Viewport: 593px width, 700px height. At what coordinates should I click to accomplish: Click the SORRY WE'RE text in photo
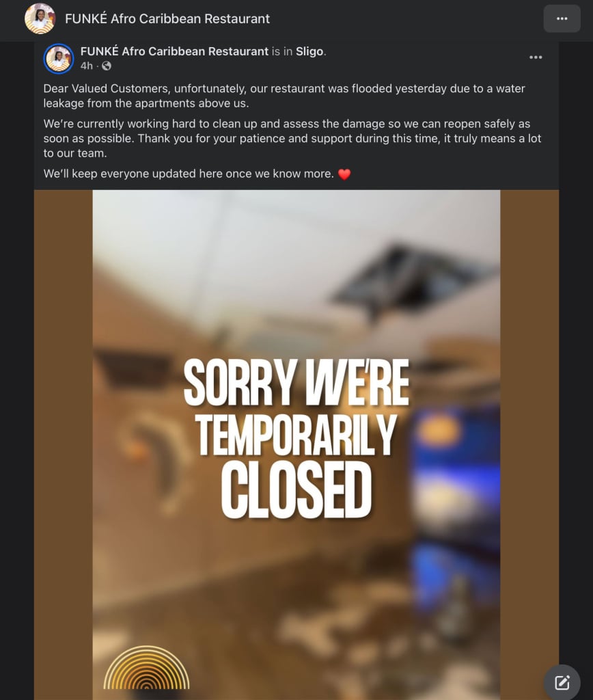coord(296,383)
